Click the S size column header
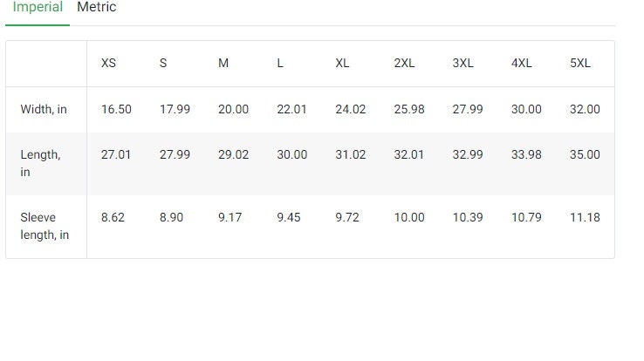Viewport: 644px width, 361px height. coord(163,63)
